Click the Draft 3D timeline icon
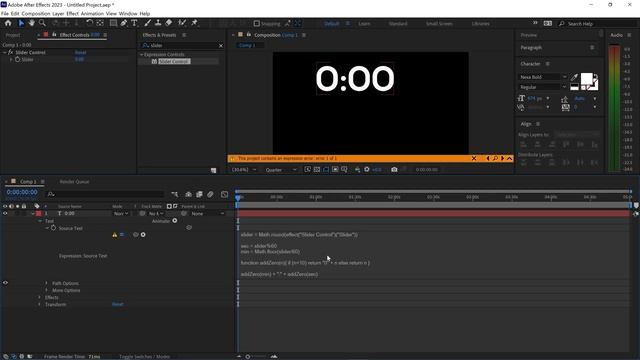Screen dimensions: 640x360 coord(188,194)
